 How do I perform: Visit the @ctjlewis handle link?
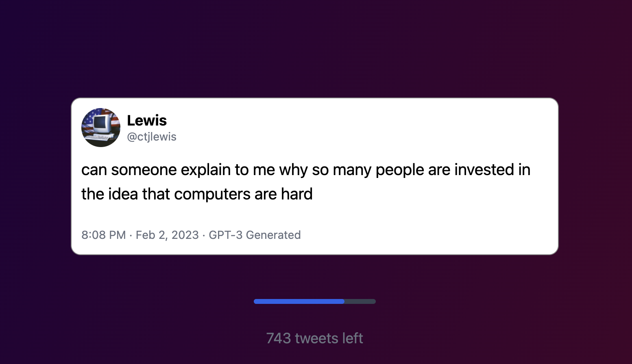click(x=152, y=137)
